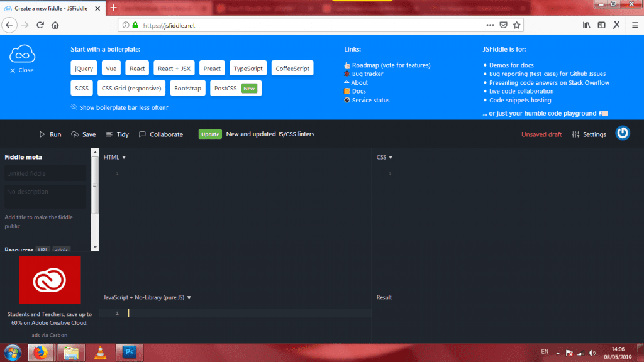This screenshot has height=362, width=644.
Task: Click the JSFiddle cloud logo
Action: (x=23, y=53)
